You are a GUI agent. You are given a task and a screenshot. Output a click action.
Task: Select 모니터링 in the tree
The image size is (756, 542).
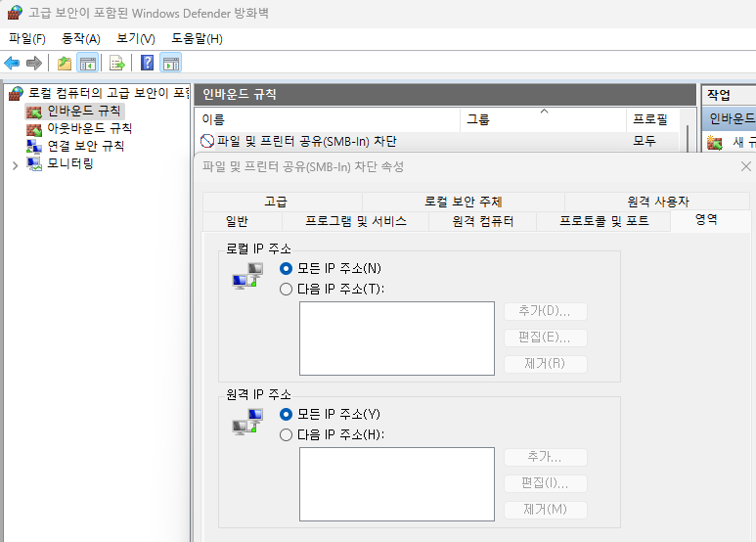click(x=69, y=164)
